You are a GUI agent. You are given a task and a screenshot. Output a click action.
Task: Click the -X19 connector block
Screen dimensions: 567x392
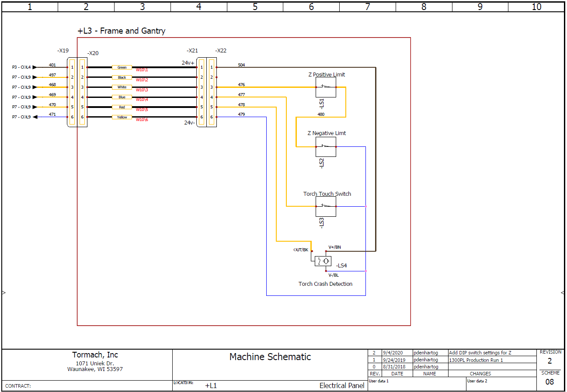pyautogui.click(x=71, y=92)
